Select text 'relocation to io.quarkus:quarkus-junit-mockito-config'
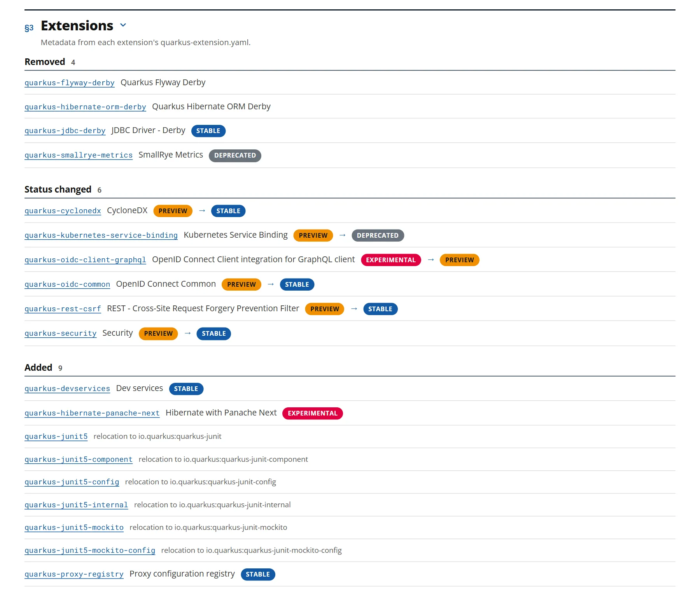The height and width of the screenshot is (589, 700). pos(251,550)
